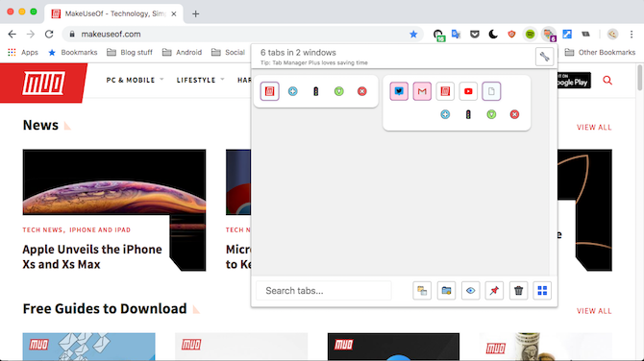
Task: Click the makeuseof.com address bar
Action: pos(242,34)
